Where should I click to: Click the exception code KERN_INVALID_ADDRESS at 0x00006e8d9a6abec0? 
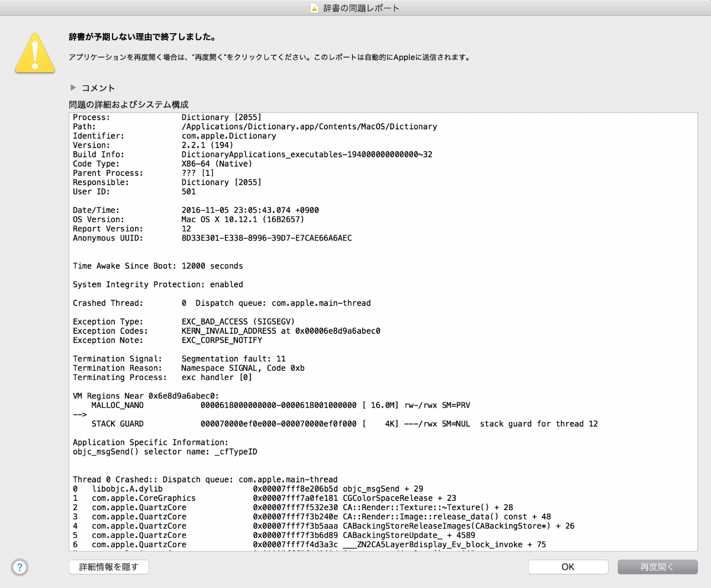coord(281,331)
